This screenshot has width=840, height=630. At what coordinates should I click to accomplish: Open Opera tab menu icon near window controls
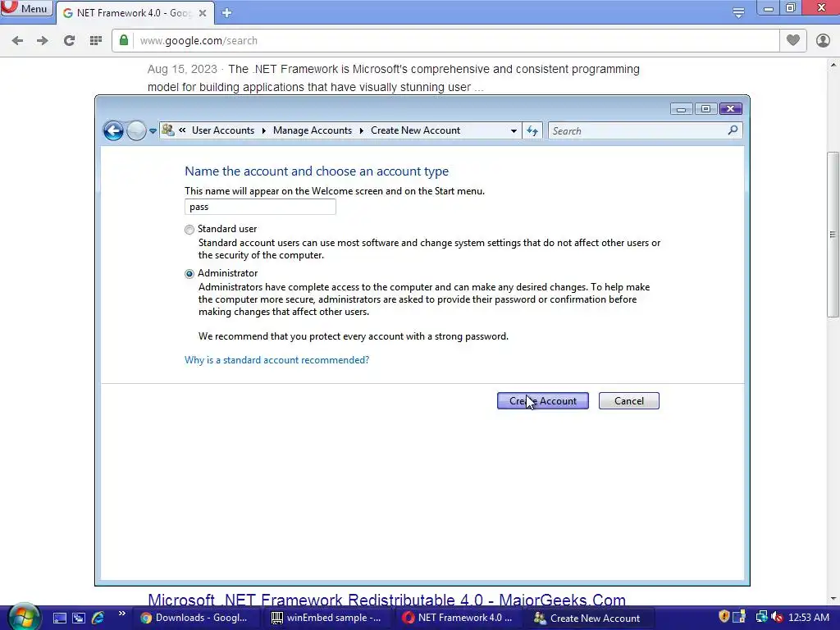(x=738, y=12)
